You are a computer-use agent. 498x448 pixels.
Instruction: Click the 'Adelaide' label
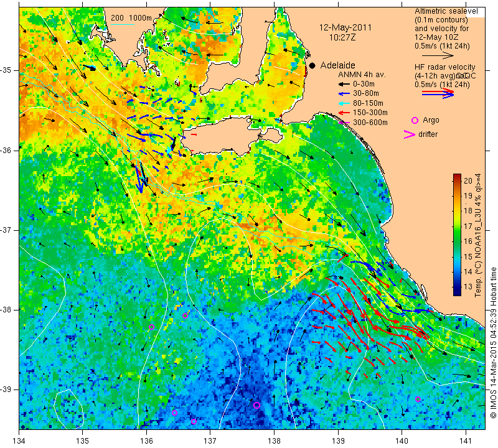coord(337,65)
